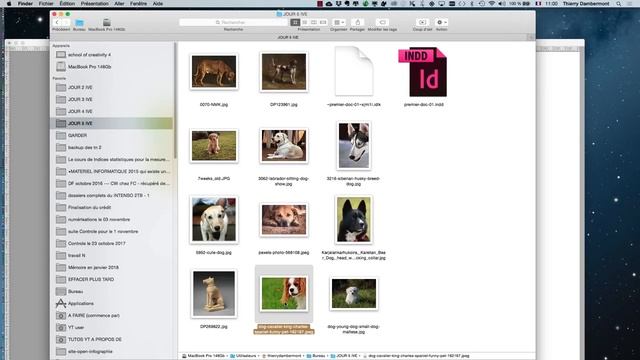
Task: Select the DP123861.jpg thumbnail
Action: tap(284, 72)
